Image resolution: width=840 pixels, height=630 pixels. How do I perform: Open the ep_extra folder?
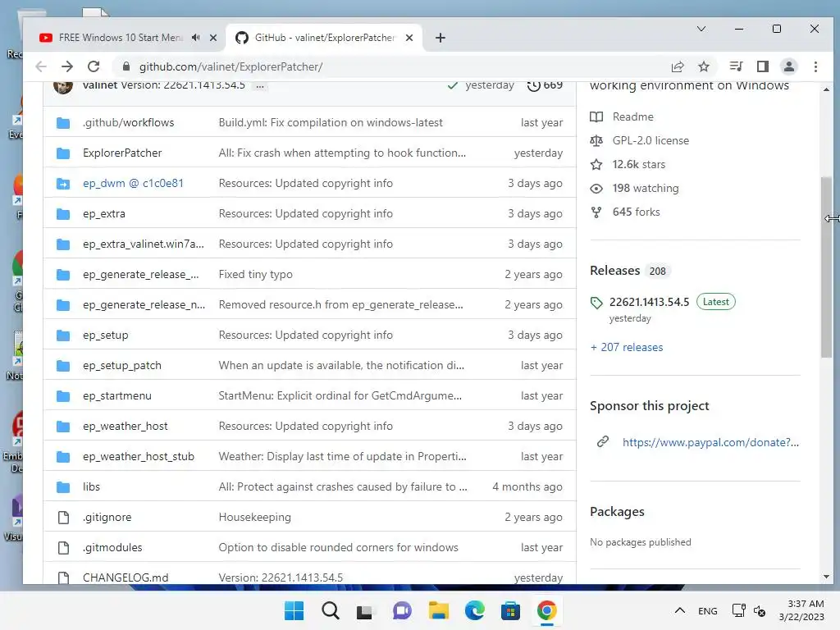tap(104, 214)
